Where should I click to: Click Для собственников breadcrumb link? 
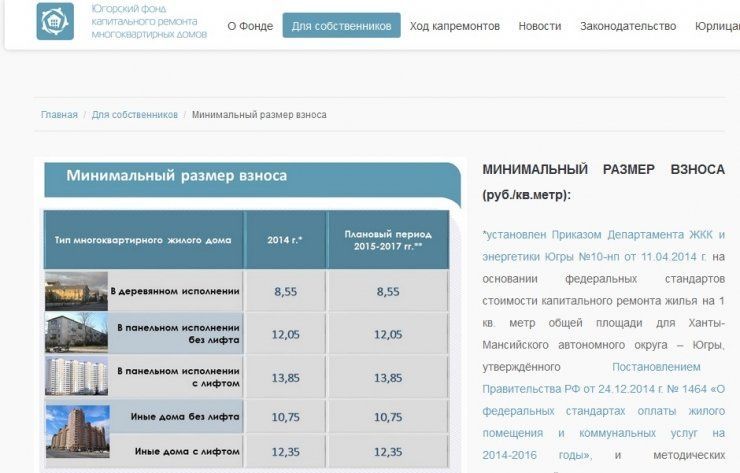point(135,115)
